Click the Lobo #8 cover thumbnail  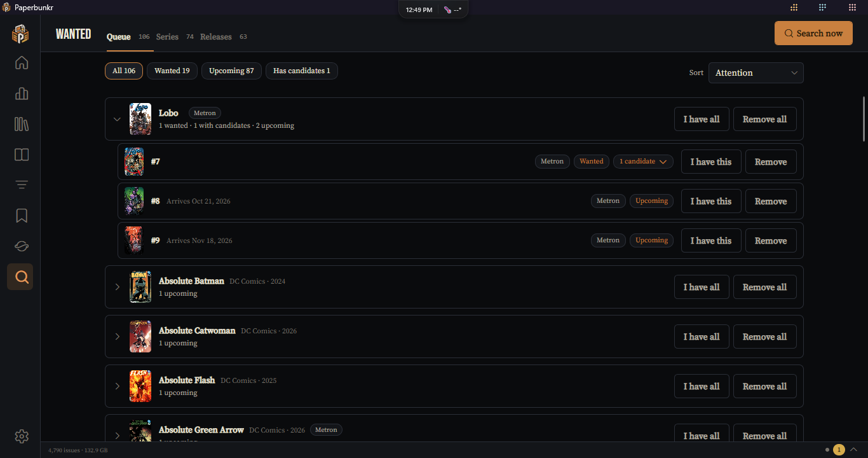point(134,201)
